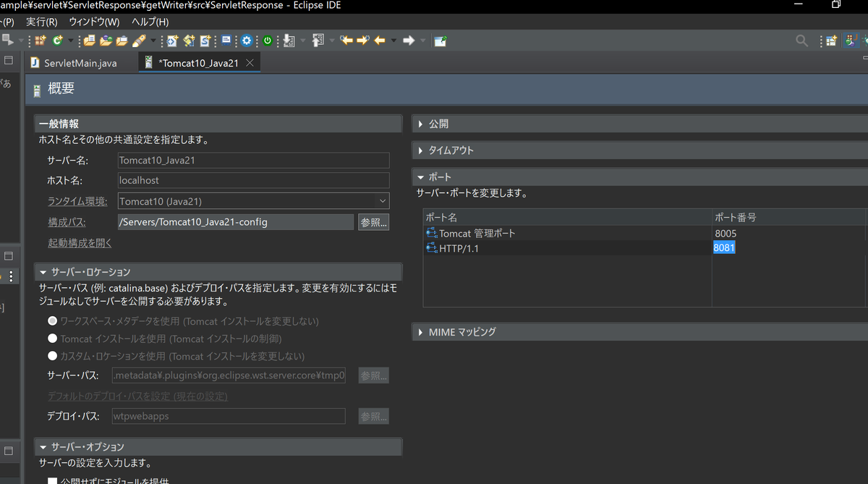
Task: Click the new Java package toolbar icon
Action: [40, 41]
